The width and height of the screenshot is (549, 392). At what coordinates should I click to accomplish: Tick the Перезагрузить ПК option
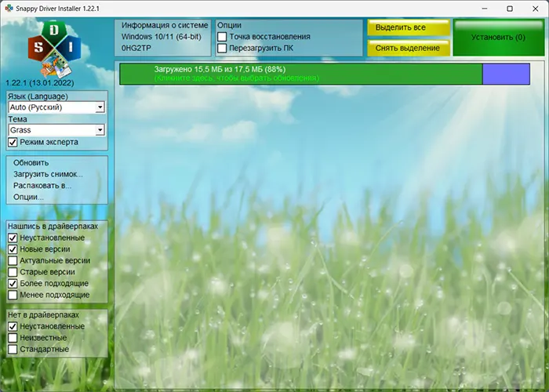(x=222, y=49)
